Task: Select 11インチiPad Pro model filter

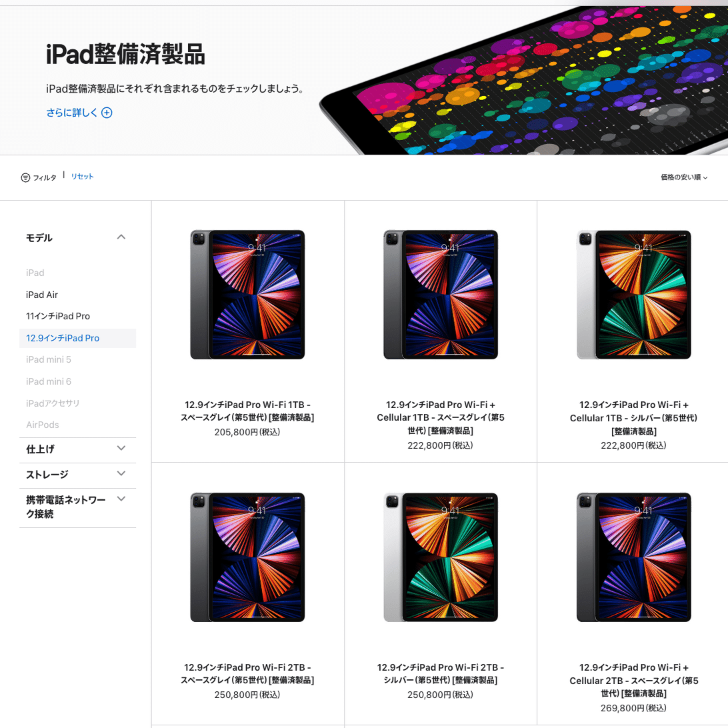Action: tap(58, 316)
